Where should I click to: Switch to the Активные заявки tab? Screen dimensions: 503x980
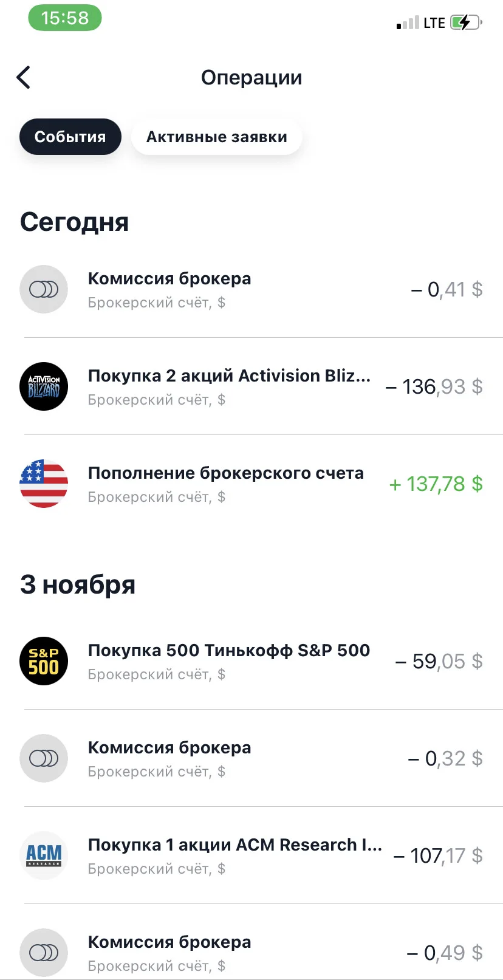point(217,137)
